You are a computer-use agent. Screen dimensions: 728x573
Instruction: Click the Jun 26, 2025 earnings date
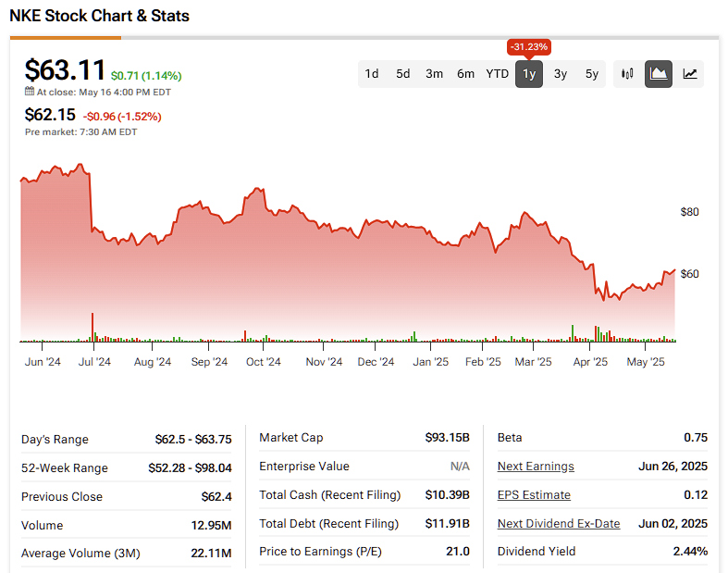pos(672,467)
